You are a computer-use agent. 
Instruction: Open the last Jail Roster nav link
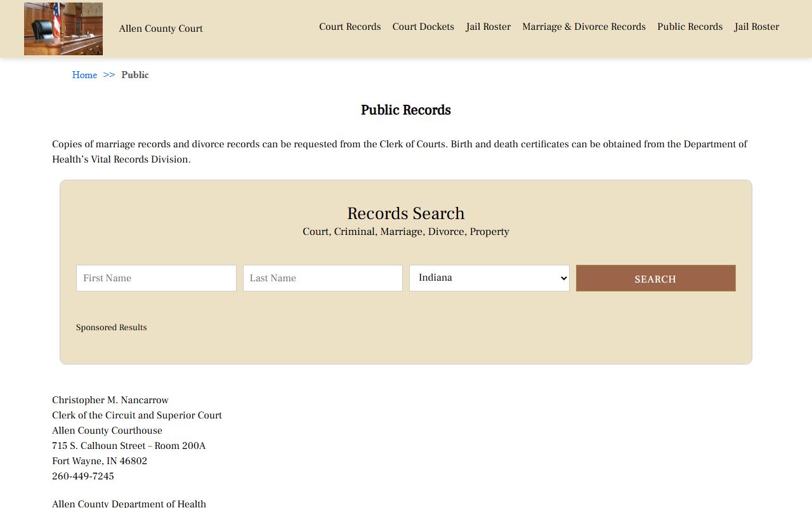[x=757, y=27]
